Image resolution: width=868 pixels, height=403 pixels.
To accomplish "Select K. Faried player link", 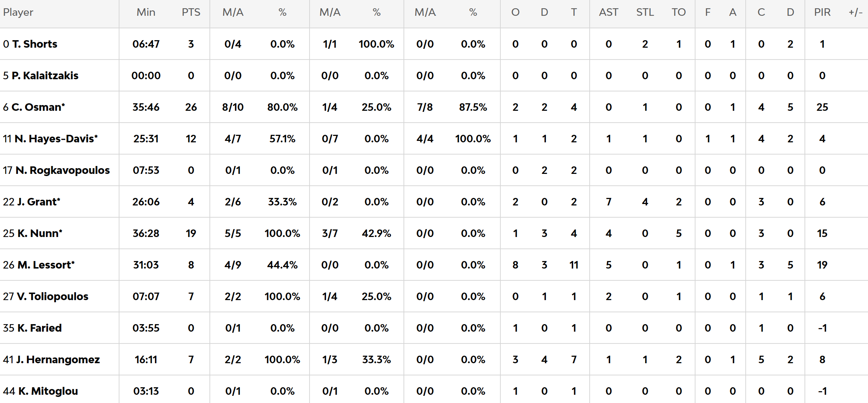I will tap(39, 328).
